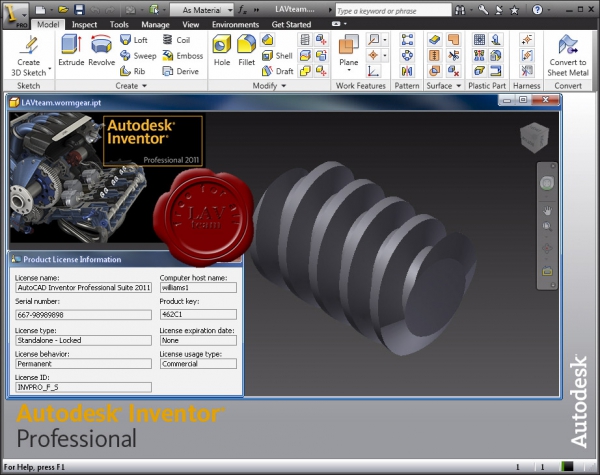The width and height of the screenshot is (600, 475).
Task: Open the Tools tab
Action: [119, 24]
